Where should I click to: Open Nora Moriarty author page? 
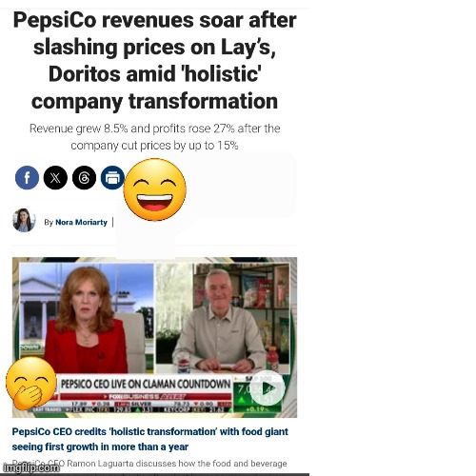pyautogui.click(x=81, y=222)
